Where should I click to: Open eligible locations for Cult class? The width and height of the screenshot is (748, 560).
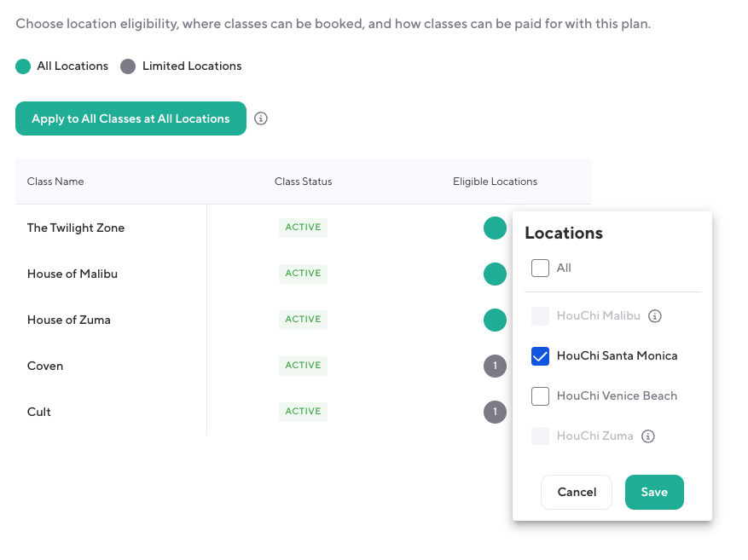coord(495,413)
